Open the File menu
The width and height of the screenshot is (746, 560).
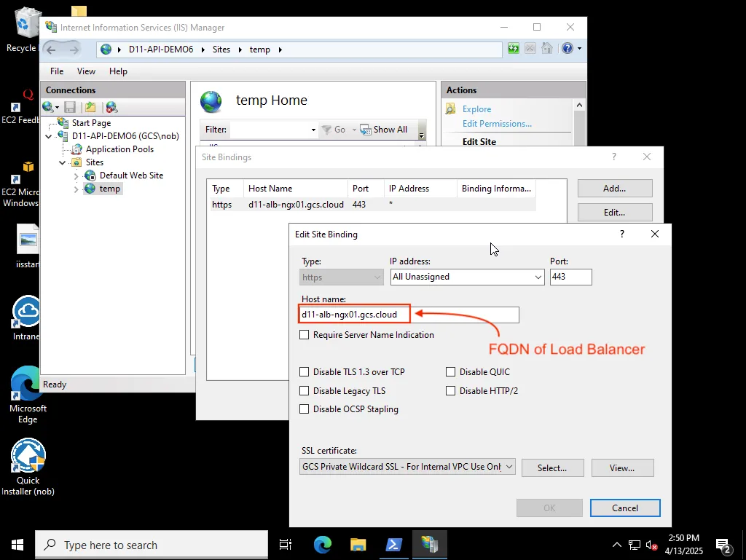[x=57, y=71]
